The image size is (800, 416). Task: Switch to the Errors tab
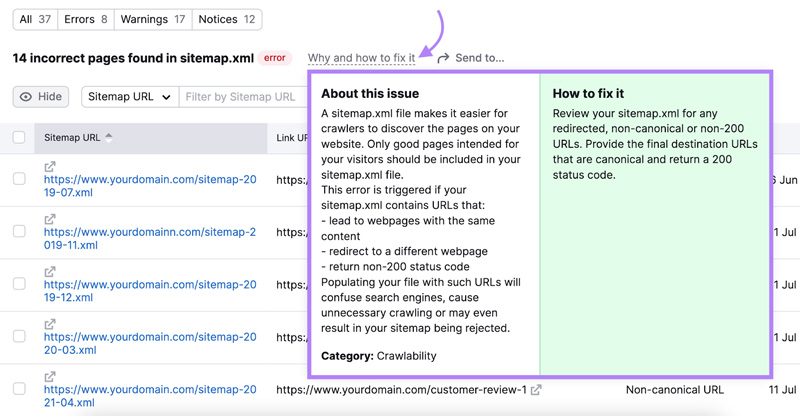85,19
